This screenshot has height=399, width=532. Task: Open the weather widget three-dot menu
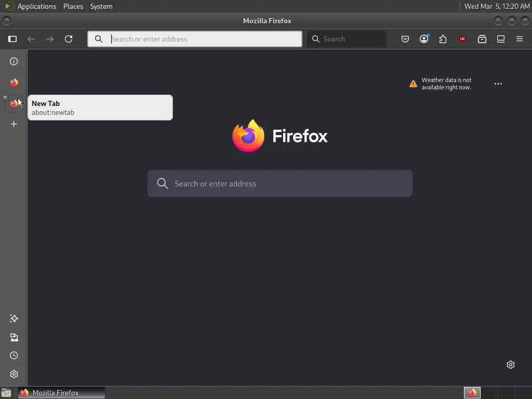pos(498,84)
